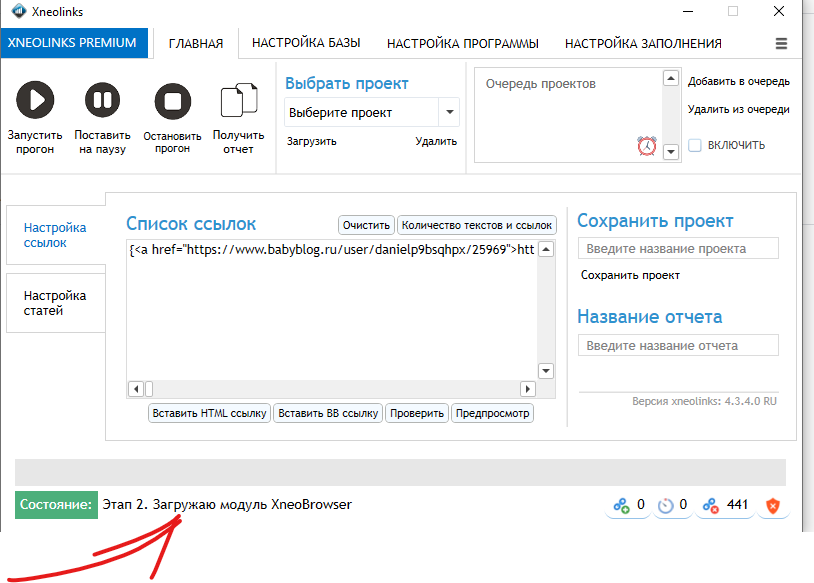Screen dimensions: 814x583
Task: Open Предпросмотр preview button
Action: pyautogui.click(x=493, y=413)
